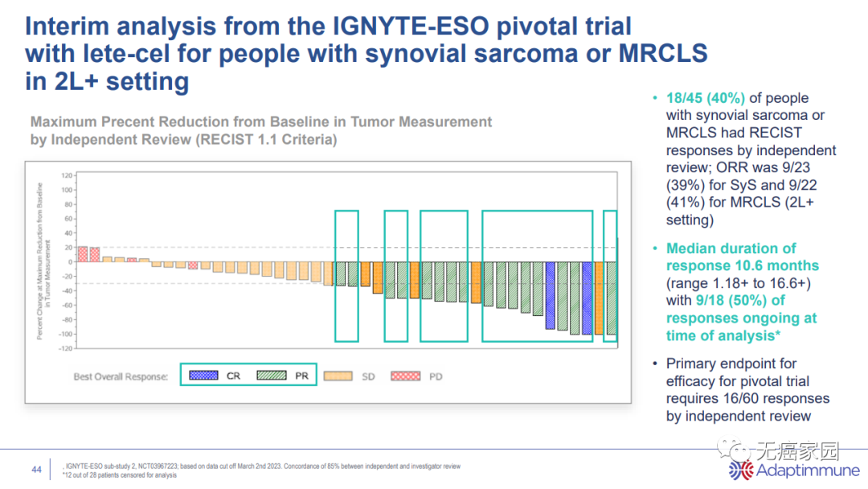Screen dimensions: 868x489
Task: Click the Best Overall Response legend label
Action: (121, 376)
